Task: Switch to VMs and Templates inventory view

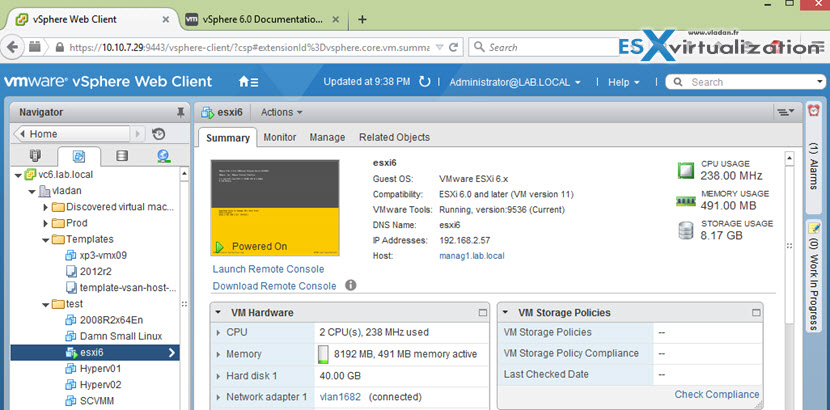Action: [x=79, y=156]
